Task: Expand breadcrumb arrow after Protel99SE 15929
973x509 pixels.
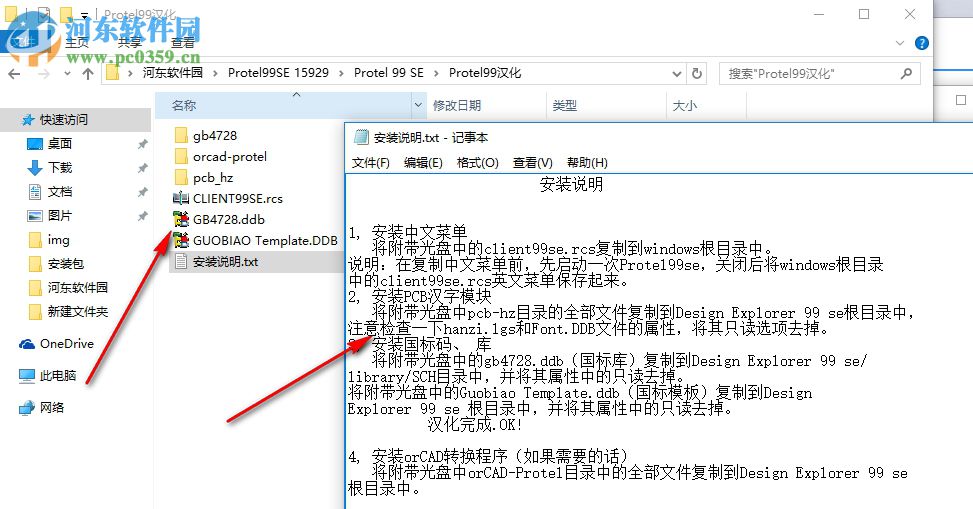Action: tap(341, 73)
